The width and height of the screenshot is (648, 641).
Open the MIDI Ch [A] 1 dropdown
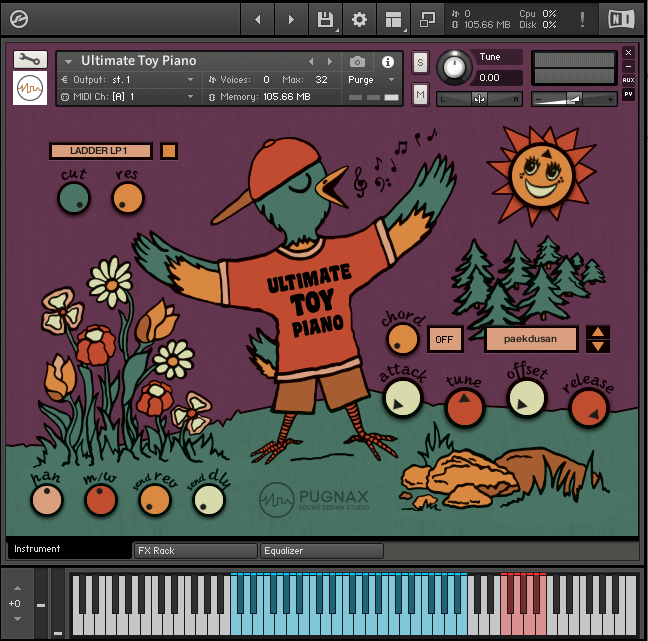coord(129,97)
